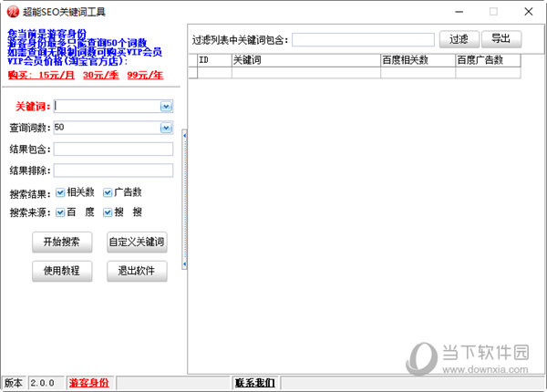Close the 超能SEO关键词工具 window
Image resolution: width=547 pixels, height=392 pixels.
pyautogui.click(x=529, y=12)
